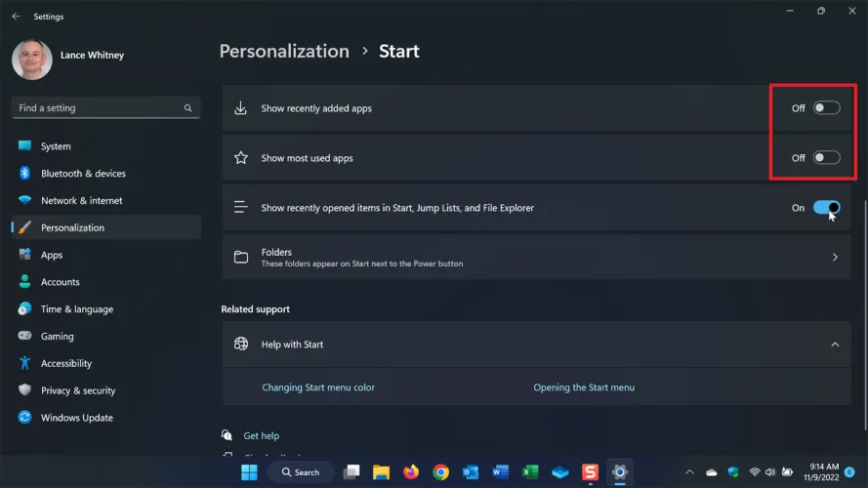The height and width of the screenshot is (488, 868).
Task: Open the Folders settings chevron
Action: pyautogui.click(x=835, y=258)
